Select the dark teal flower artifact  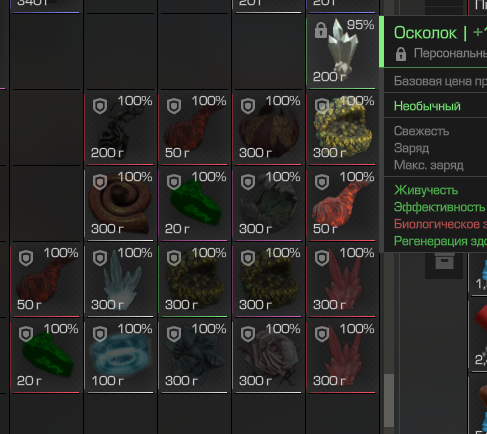click(x=194, y=355)
